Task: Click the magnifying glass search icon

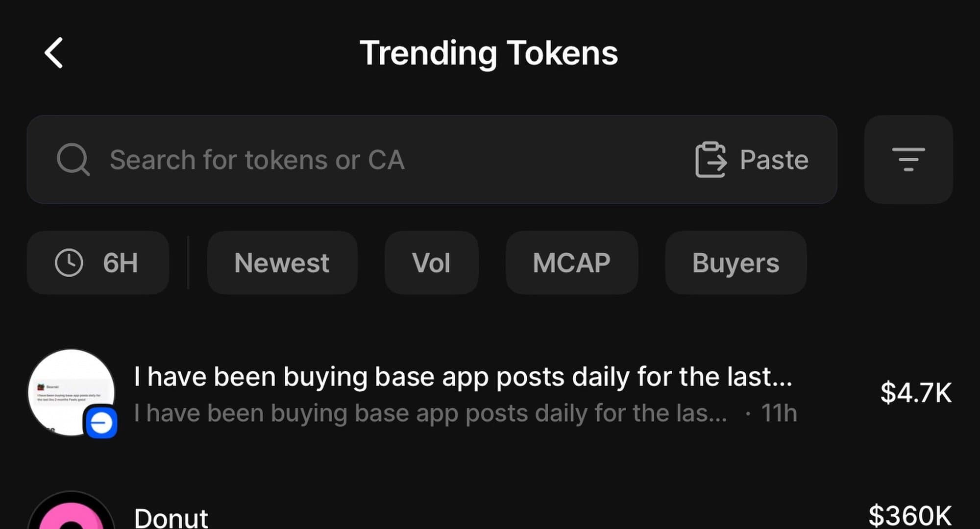Action: click(x=73, y=160)
